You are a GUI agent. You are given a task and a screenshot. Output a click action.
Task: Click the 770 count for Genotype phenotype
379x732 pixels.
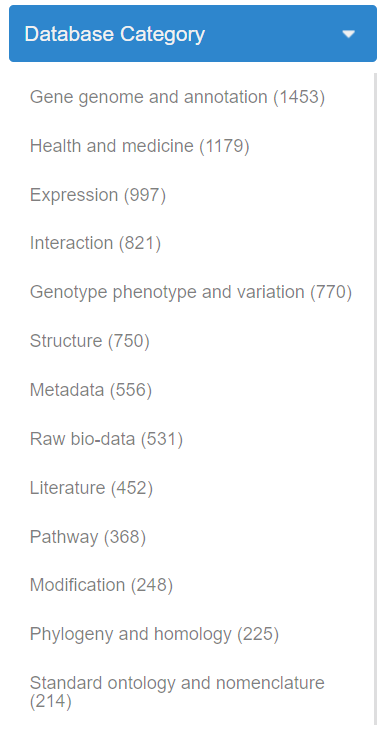(331, 292)
